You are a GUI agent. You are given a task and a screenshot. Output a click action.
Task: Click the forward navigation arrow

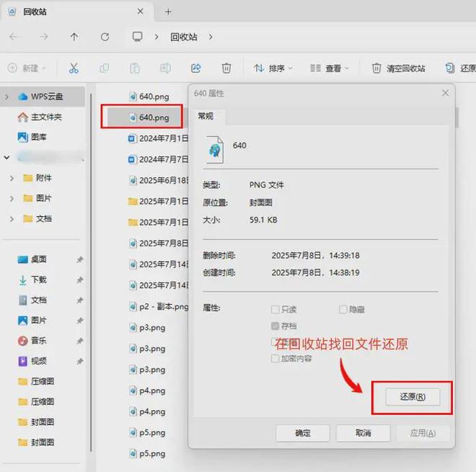click(44, 37)
